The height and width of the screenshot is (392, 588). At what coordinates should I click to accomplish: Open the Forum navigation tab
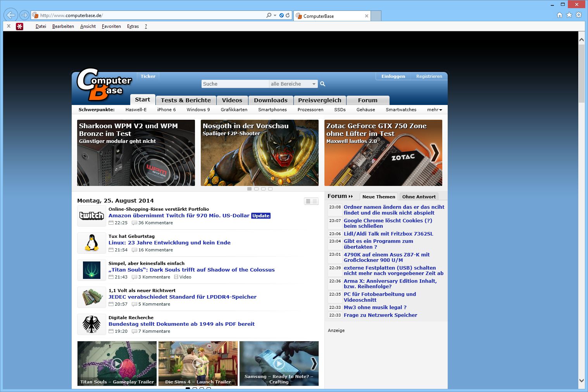click(367, 100)
